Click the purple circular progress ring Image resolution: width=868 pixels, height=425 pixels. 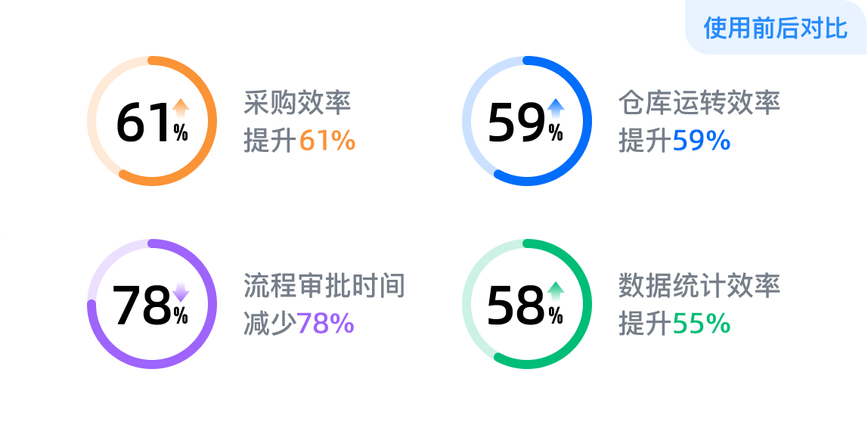coord(152,304)
